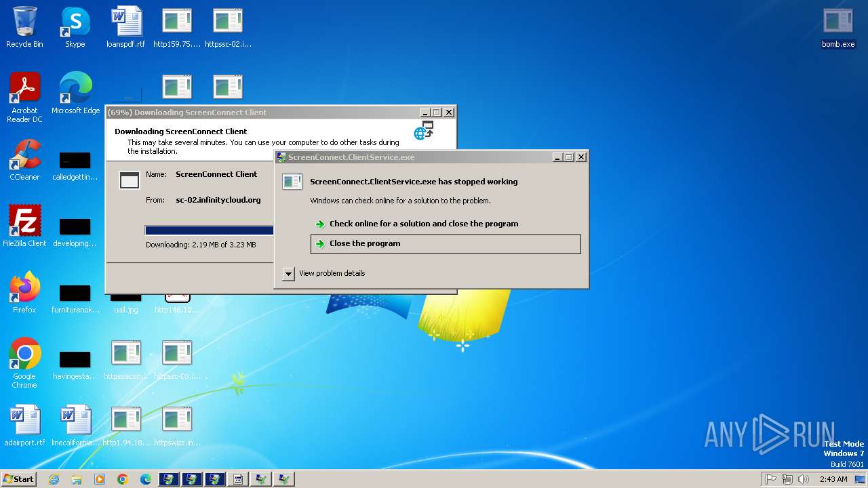Select the http1.94.18... desktop file
The width and height of the screenshot is (868, 488).
126,426
